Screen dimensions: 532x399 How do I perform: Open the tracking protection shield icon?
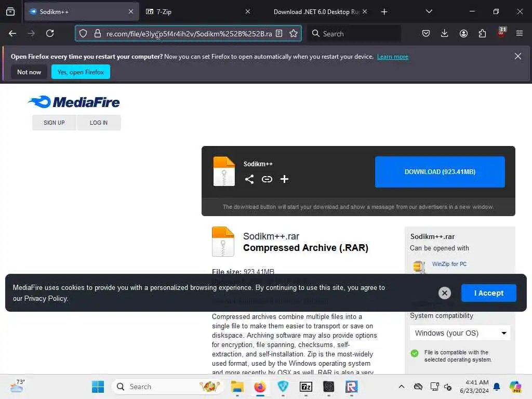point(83,33)
